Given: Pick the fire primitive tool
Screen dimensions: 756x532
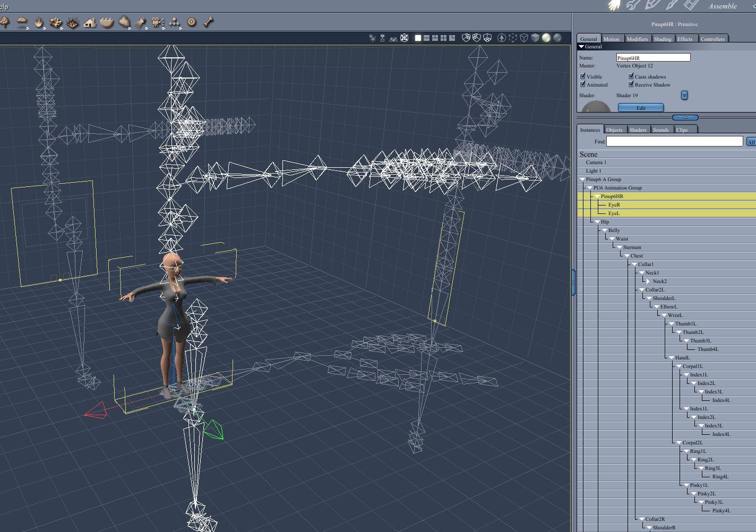Looking at the screenshot, I should pos(39,22).
